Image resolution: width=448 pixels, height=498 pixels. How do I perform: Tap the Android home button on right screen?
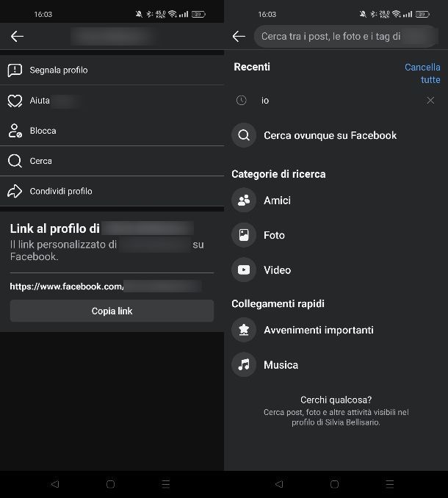334,484
